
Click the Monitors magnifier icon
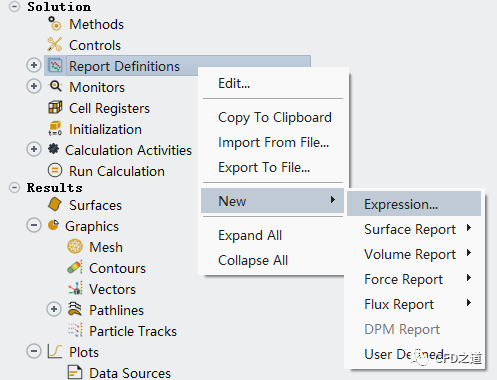coord(55,86)
